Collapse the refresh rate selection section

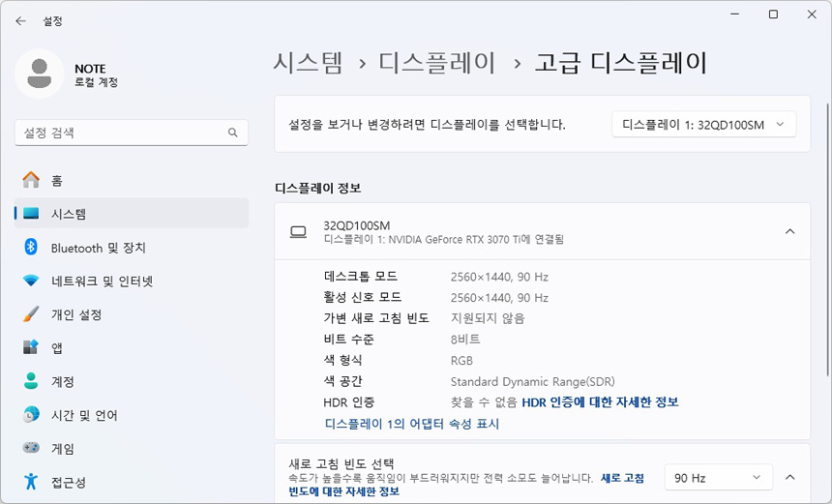789,478
